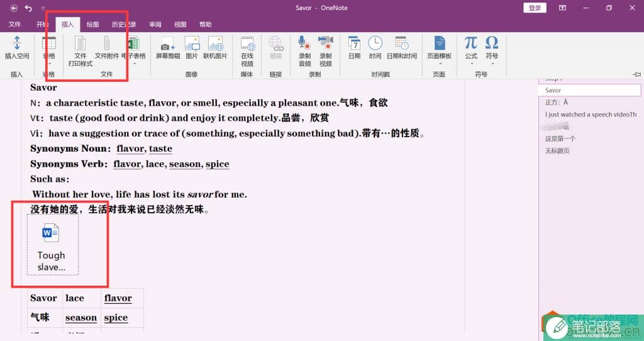Open Page Templates
644x341 pixels.
[440, 43]
